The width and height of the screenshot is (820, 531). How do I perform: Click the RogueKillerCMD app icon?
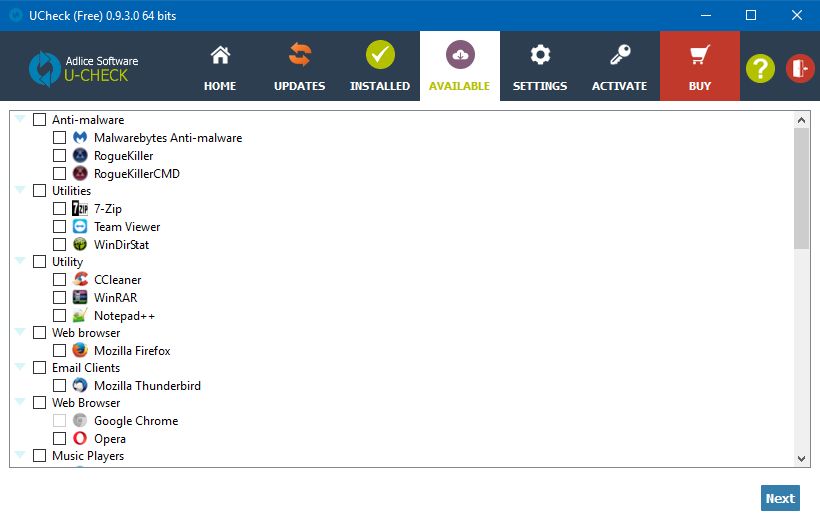(80, 173)
